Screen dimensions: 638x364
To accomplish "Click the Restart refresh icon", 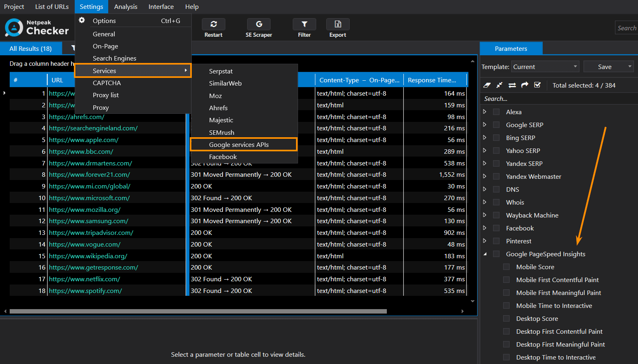I will point(214,24).
